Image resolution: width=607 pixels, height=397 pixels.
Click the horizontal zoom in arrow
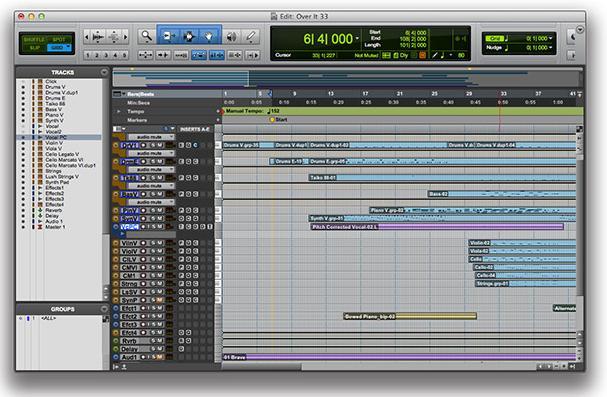(125, 37)
